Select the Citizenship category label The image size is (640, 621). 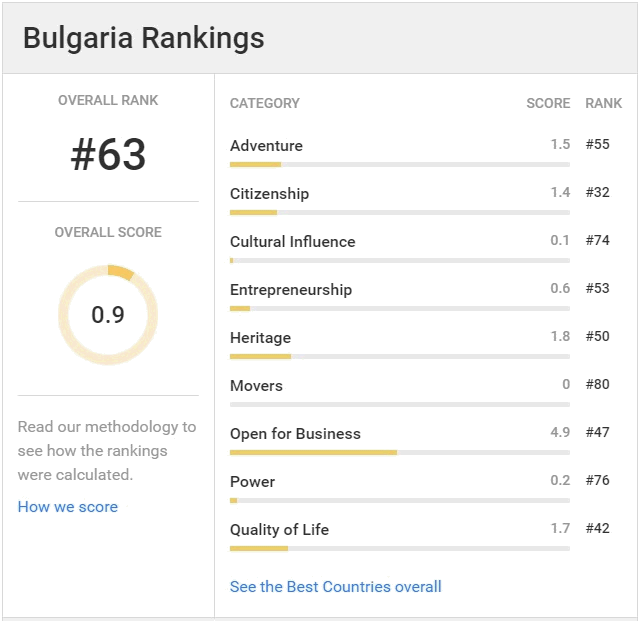[x=269, y=194]
